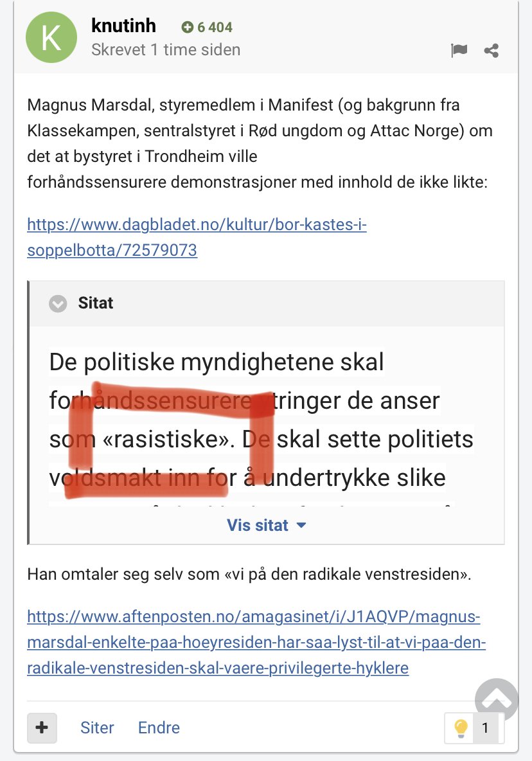Image resolution: width=532 pixels, height=761 pixels.
Task: Expand the full quote with 'Vis sitat'
Action: 258,525
